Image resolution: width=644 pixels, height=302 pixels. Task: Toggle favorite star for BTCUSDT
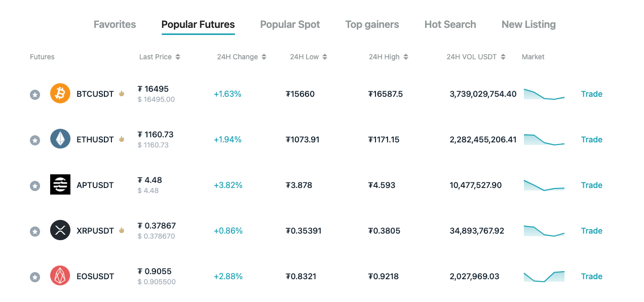point(35,94)
